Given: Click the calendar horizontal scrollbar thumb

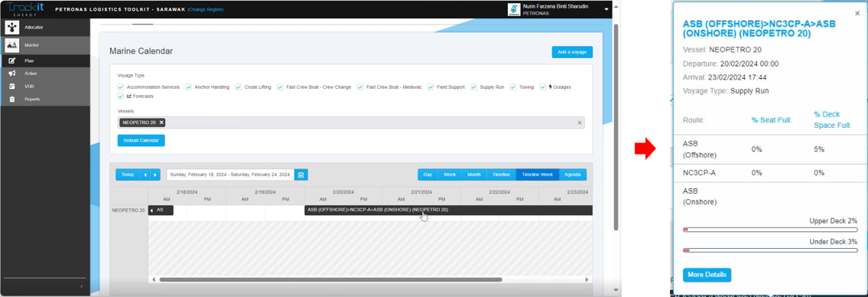Looking at the screenshot, I should tap(330, 280).
